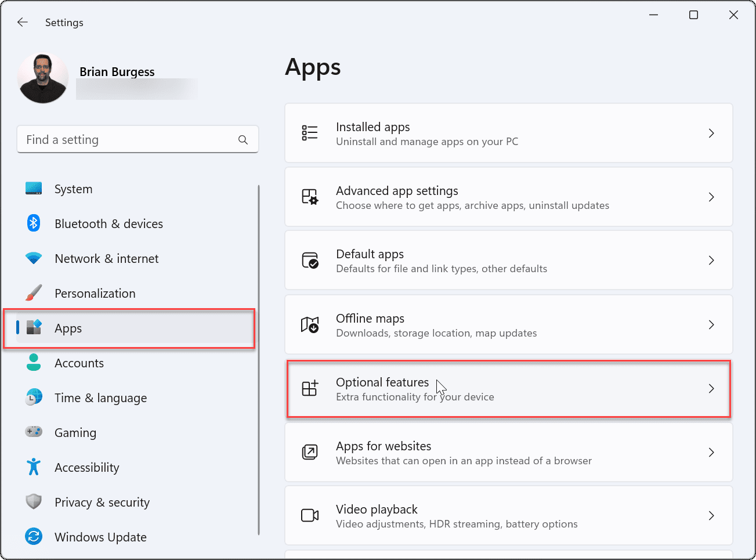
Task: Click the Apps for websites icon
Action: point(310,452)
